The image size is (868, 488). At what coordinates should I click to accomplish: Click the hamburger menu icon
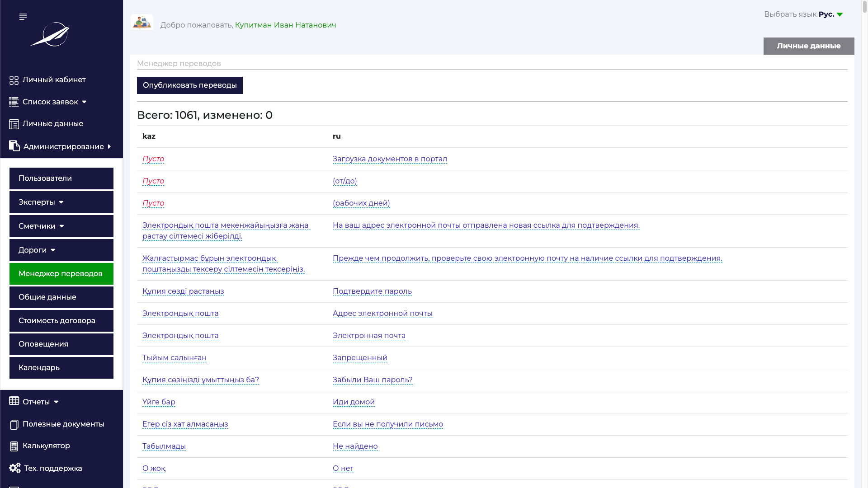(x=23, y=17)
